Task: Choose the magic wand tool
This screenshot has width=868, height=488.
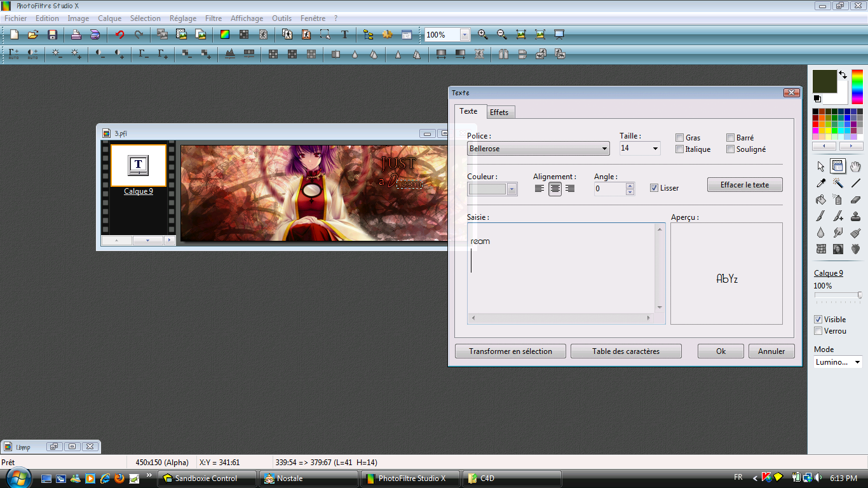Action: [x=838, y=183]
